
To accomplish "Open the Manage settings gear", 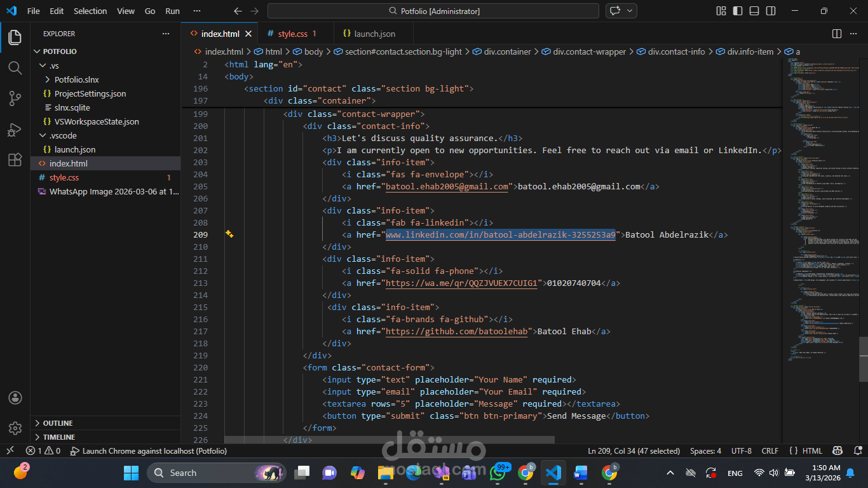I will 15,428.
